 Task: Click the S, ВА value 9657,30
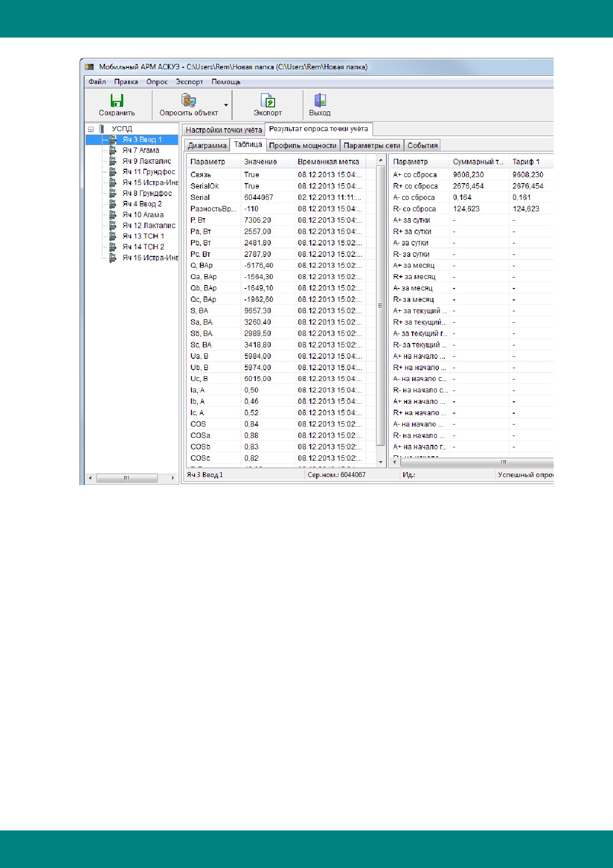point(258,311)
